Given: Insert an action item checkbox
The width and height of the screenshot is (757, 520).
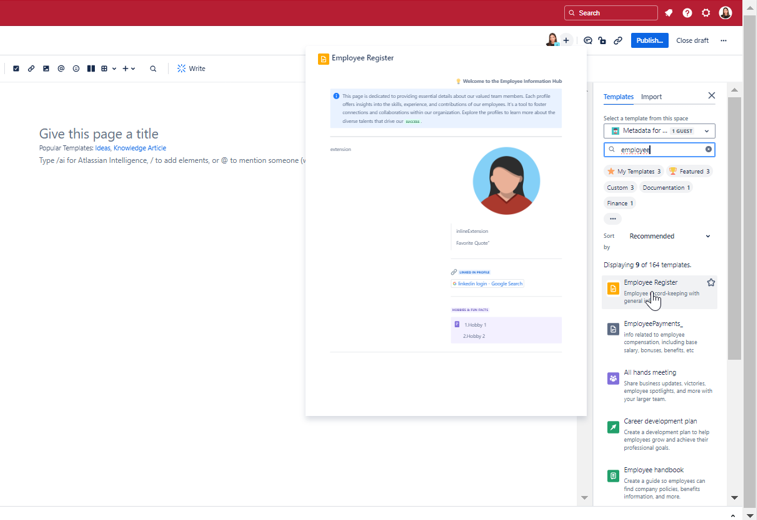Looking at the screenshot, I should click(16, 69).
